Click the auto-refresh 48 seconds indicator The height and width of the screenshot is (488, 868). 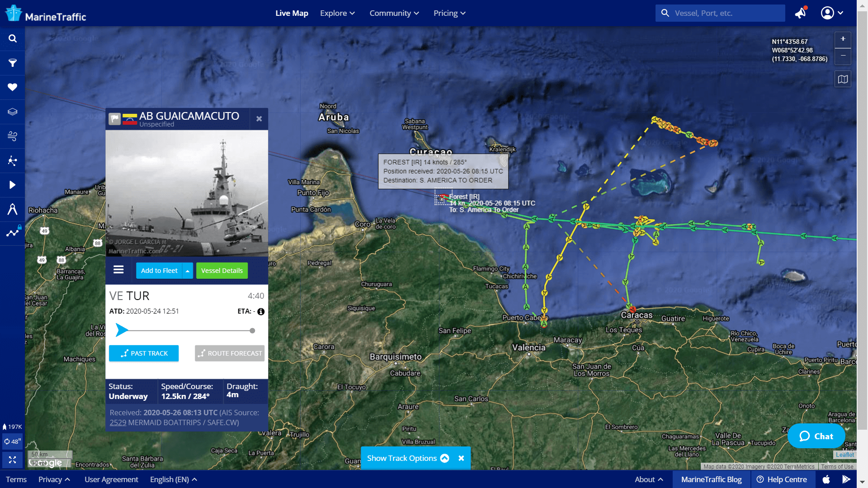(12, 441)
